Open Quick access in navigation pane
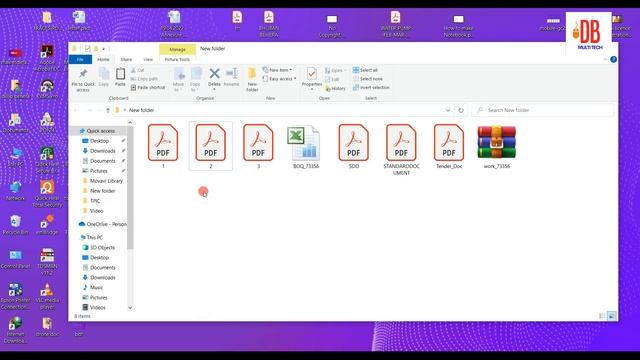 pyautogui.click(x=101, y=131)
